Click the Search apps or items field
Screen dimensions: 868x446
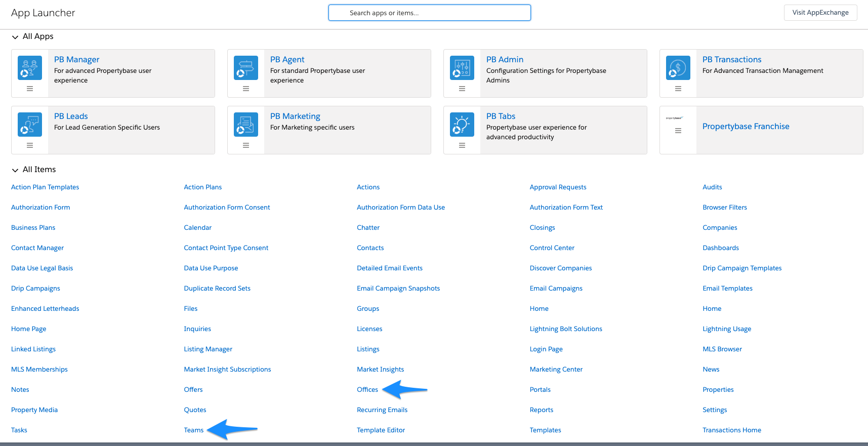430,13
